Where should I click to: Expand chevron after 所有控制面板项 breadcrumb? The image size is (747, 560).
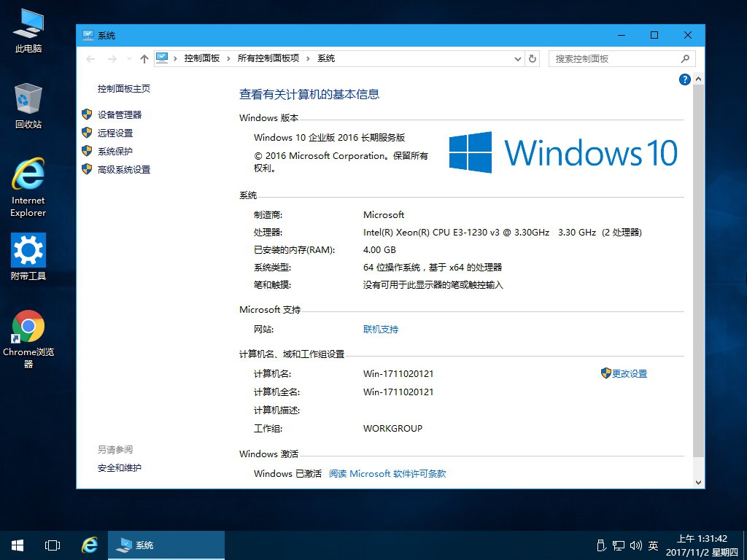[308, 58]
